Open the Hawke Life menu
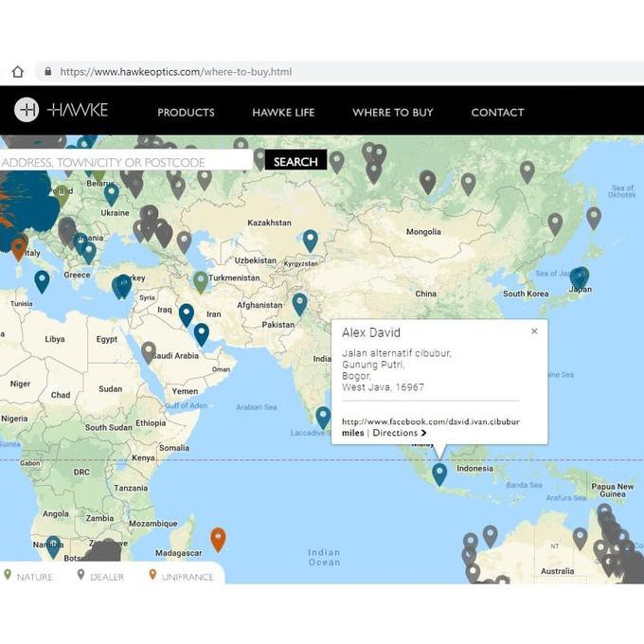 283,112
